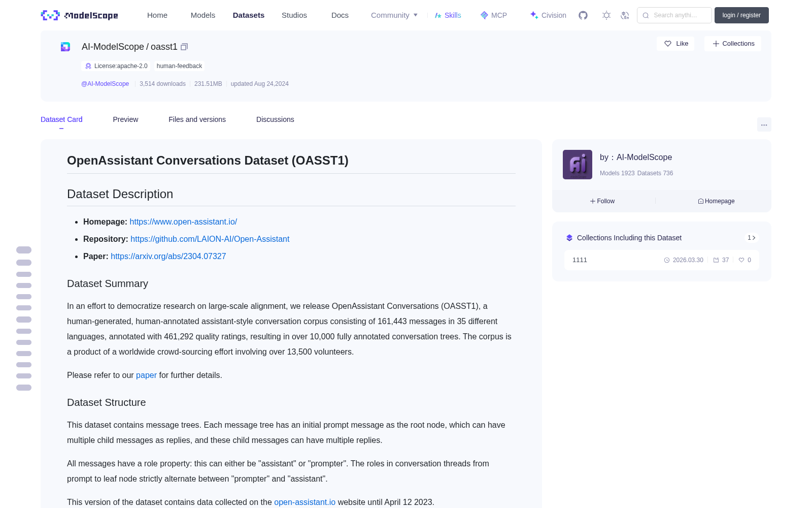812x508 pixels.
Task: Switch to the Preview tab
Action: click(x=125, y=119)
